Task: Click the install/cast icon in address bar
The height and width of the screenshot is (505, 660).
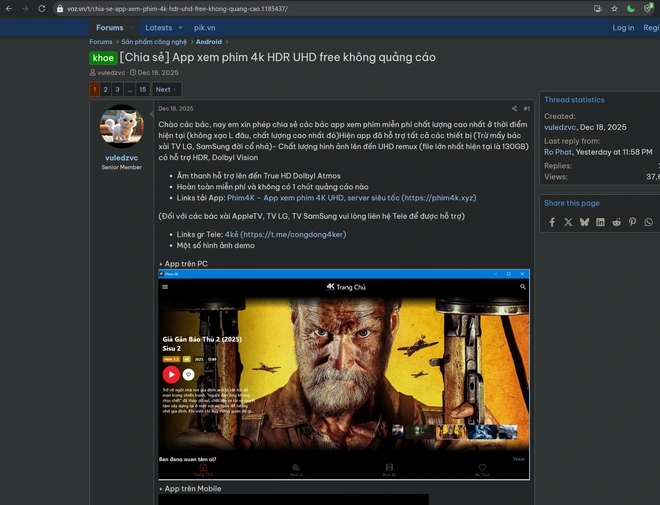Action: click(x=597, y=8)
